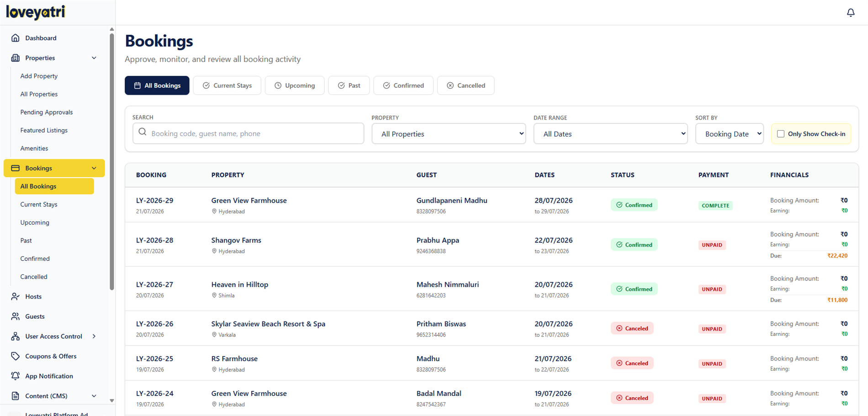This screenshot has width=868, height=416.
Task: Collapse the Bookings menu chevron
Action: tap(94, 168)
